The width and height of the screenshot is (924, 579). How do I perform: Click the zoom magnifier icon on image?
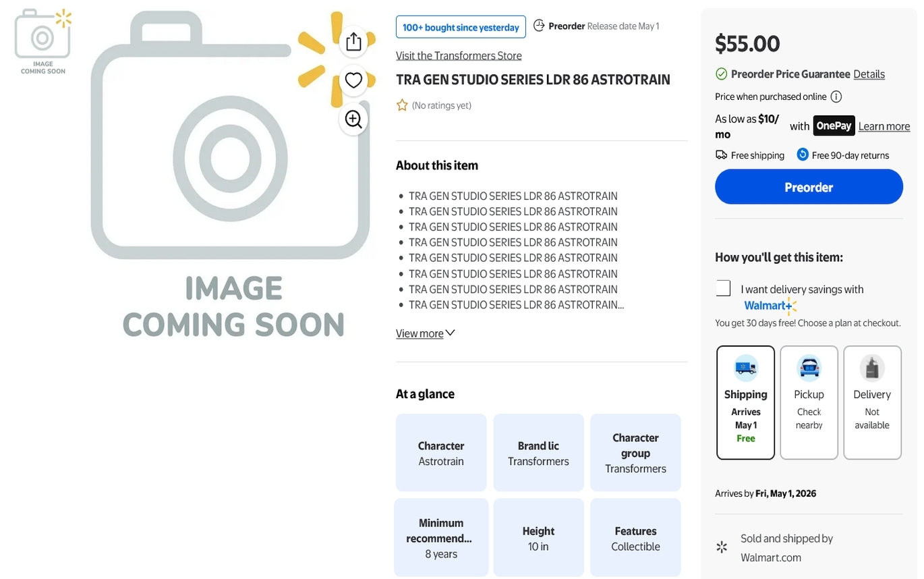coord(353,119)
